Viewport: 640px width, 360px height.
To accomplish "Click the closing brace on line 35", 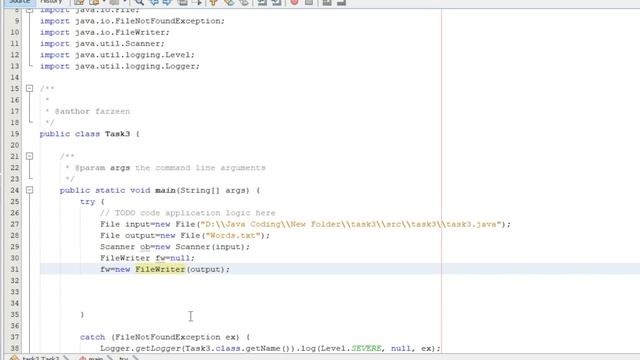I will pyautogui.click(x=82, y=315).
